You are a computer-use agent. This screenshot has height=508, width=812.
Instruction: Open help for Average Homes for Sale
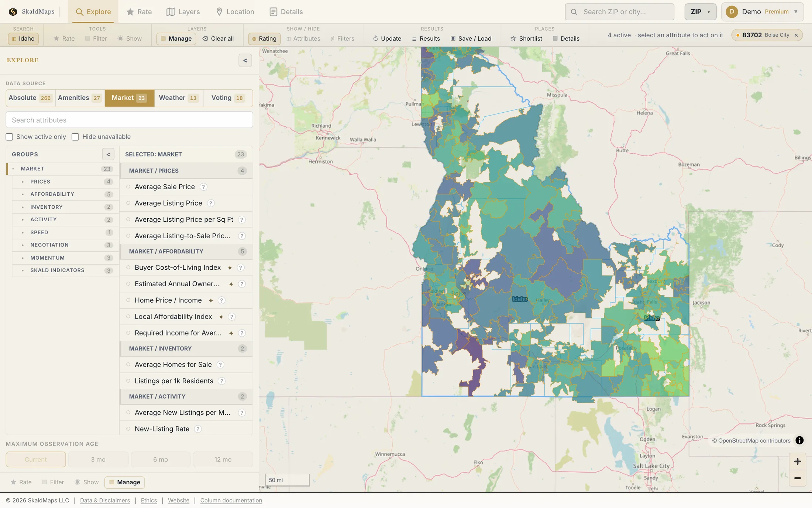point(220,365)
